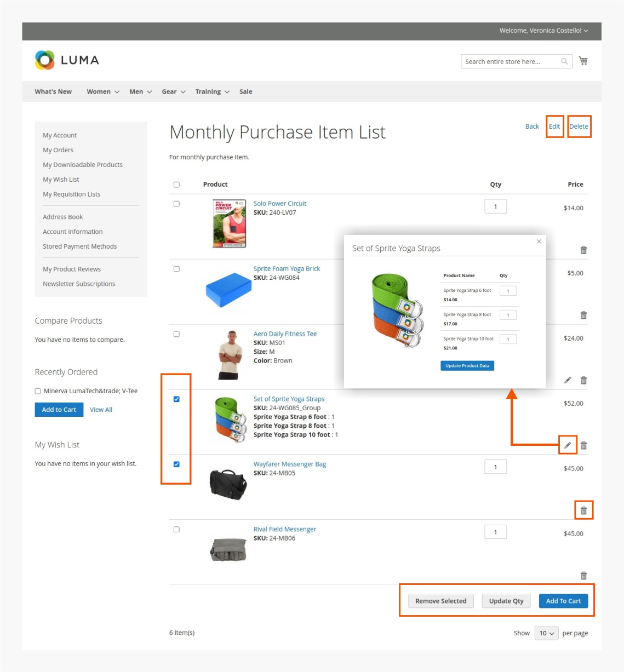The width and height of the screenshot is (624, 672).
Task: Edit Set of Sprite Yoga Straps with pencil icon
Action: tap(568, 445)
